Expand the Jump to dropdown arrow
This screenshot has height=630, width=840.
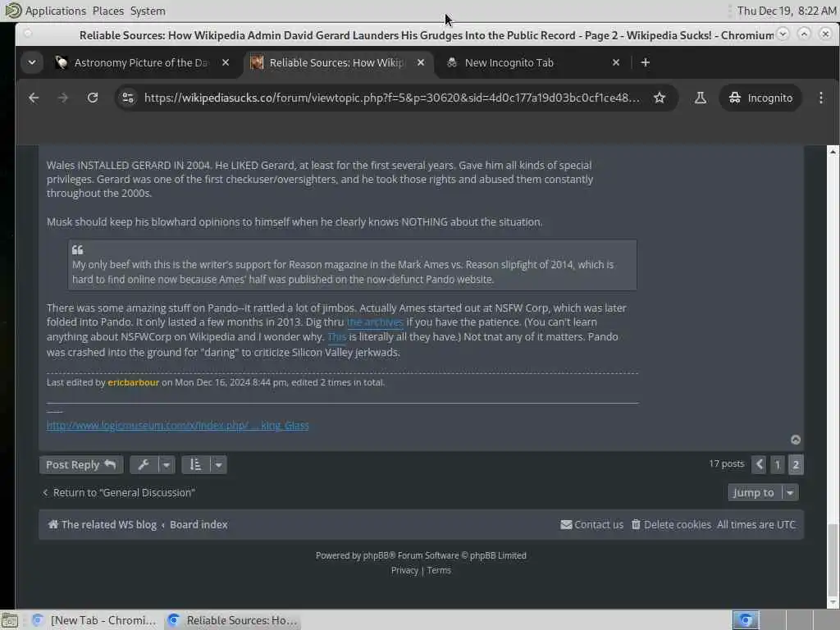pyautogui.click(x=790, y=493)
